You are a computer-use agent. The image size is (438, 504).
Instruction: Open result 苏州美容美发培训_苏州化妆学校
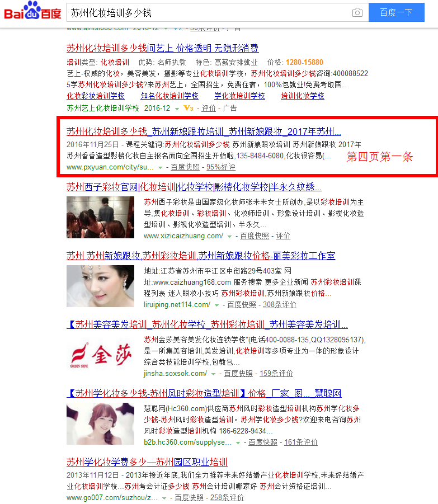208,324
